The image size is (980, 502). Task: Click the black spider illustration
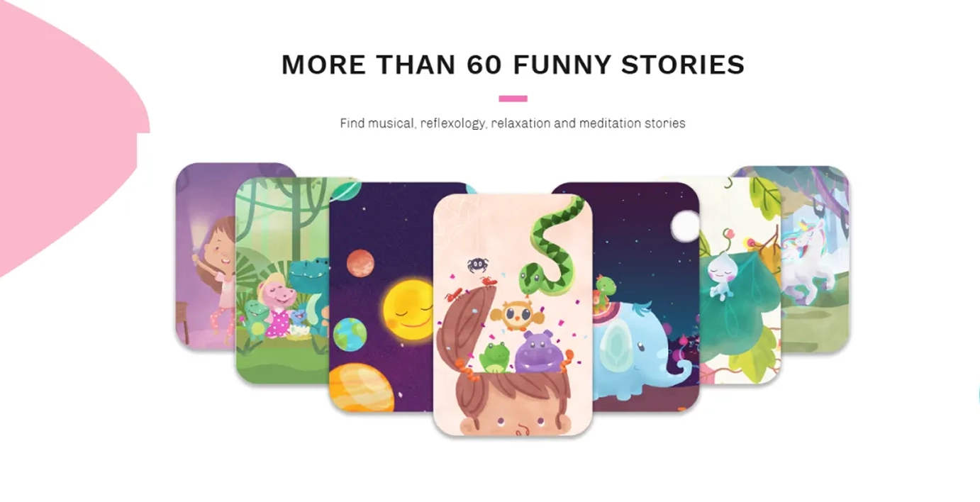pyautogui.click(x=477, y=266)
